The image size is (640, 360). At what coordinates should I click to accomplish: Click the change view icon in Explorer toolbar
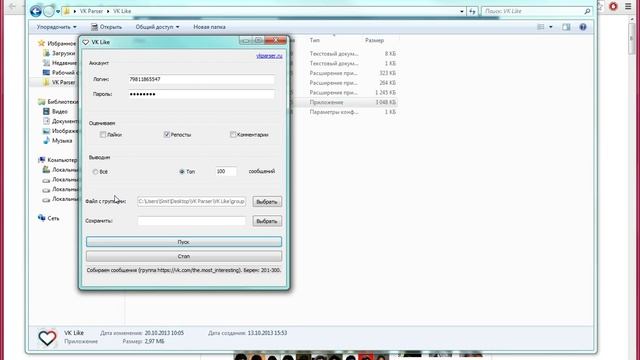click(x=541, y=27)
